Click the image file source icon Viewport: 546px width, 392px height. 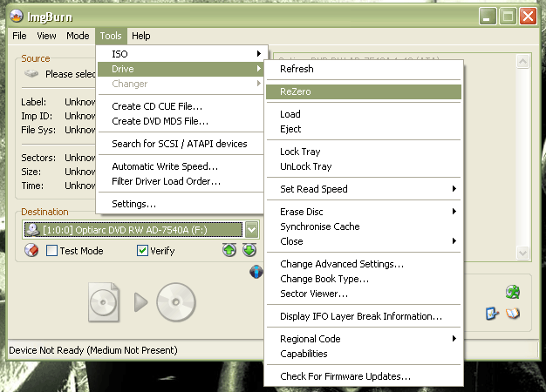click(104, 302)
